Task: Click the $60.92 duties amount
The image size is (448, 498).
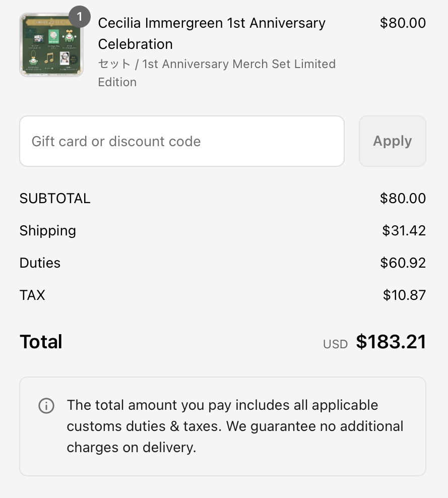Action: 403,263
